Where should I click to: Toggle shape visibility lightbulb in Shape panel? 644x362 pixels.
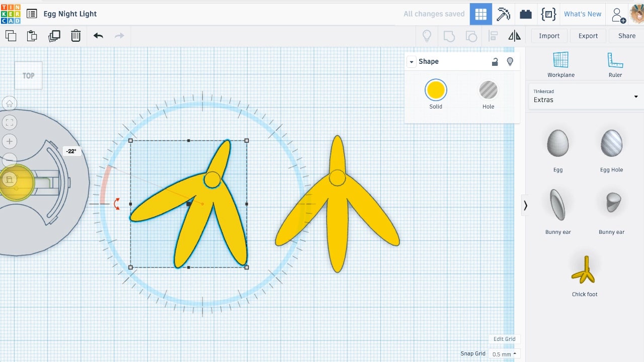pyautogui.click(x=510, y=61)
